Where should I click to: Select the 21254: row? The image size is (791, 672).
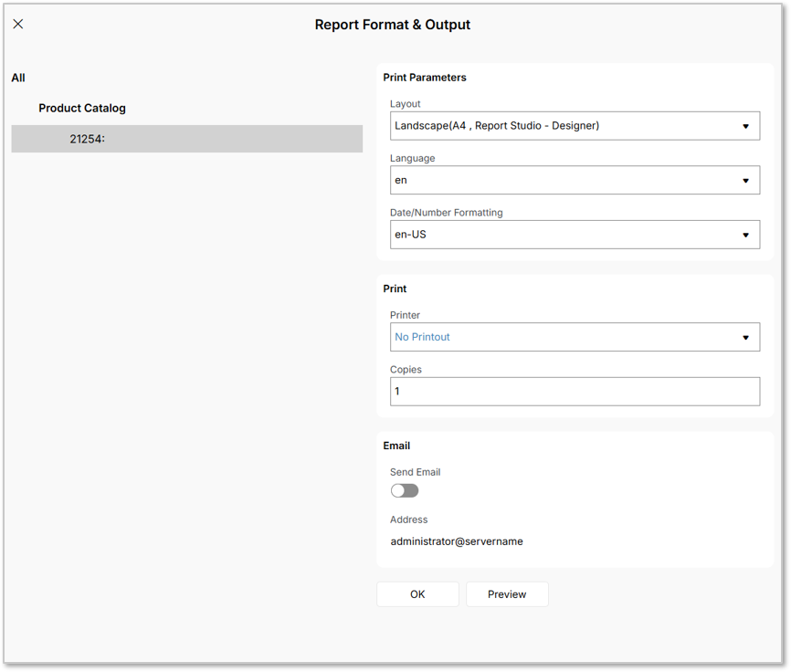pos(186,139)
